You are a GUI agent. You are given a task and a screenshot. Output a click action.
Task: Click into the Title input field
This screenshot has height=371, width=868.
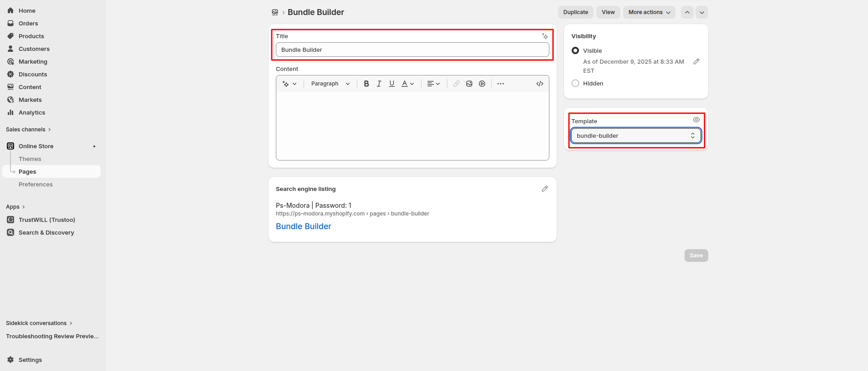pyautogui.click(x=412, y=50)
